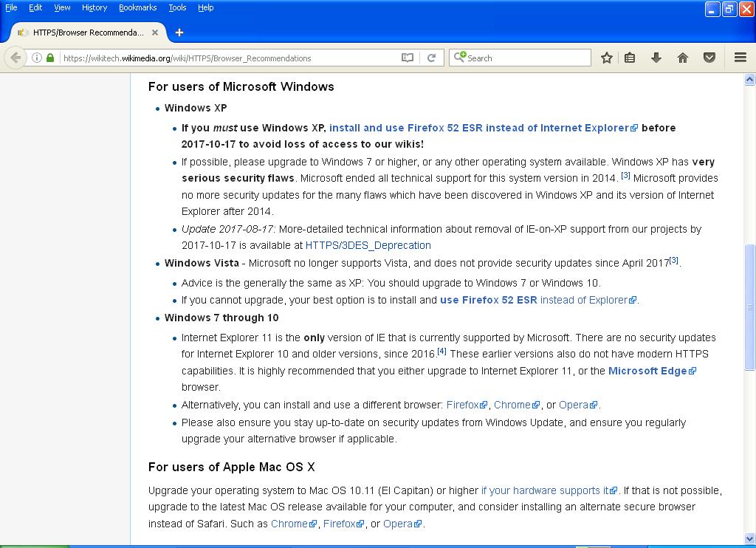Jump to footnote [3] after April 2017
Image resolution: width=756 pixels, height=548 pixels.
(673, 261)
